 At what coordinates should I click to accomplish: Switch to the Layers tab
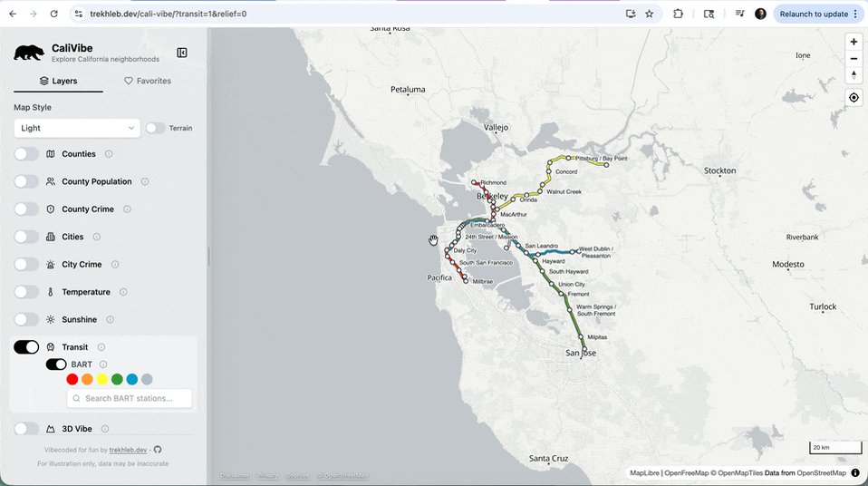(58, 81)
